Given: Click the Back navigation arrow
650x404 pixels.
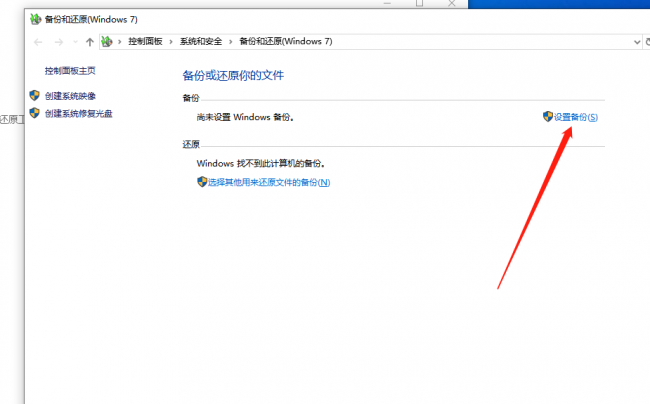Looking at the screenshot, I should (38, 42).
